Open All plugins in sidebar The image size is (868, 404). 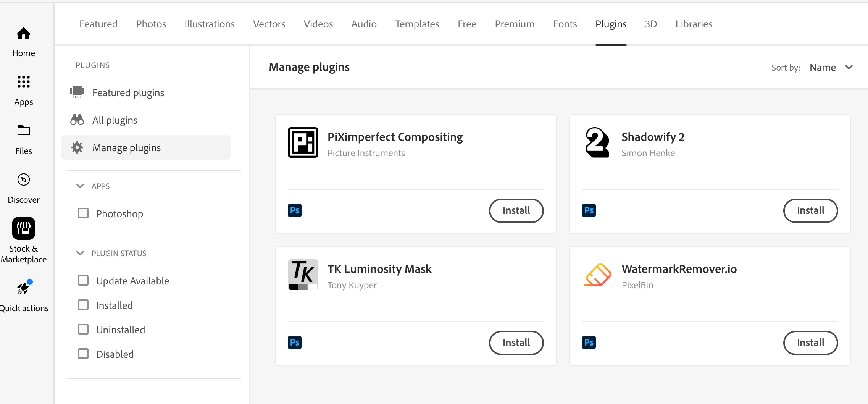pyautogui.click(x=146, y=120)
